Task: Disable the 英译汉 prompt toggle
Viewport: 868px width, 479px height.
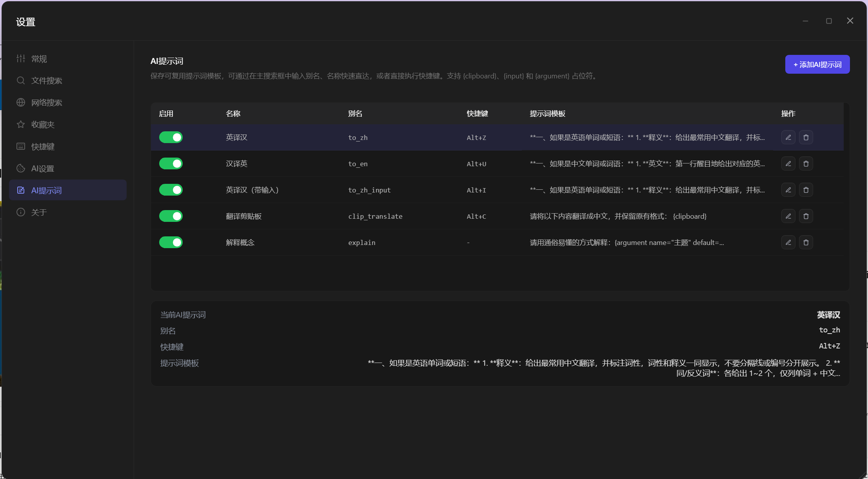Action: pyautogui.click(x=171, y=137)
